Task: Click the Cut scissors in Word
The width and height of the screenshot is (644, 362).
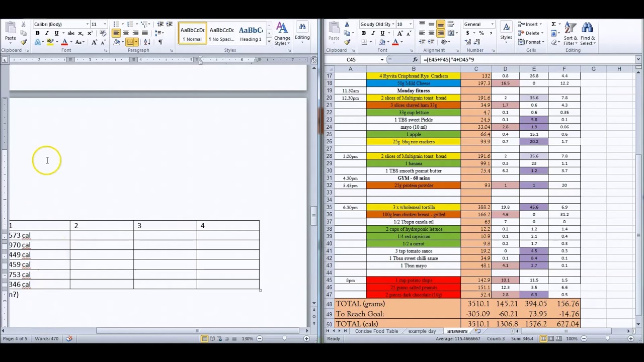Action: 23,24
